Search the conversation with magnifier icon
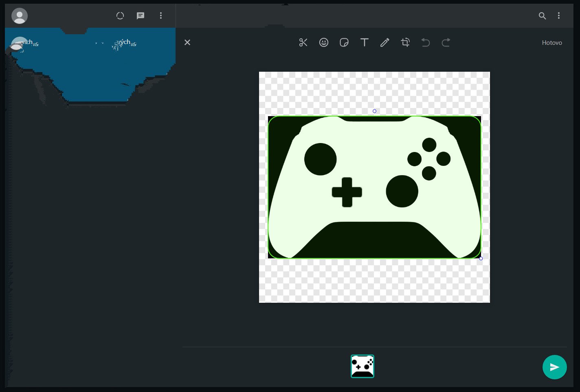This screenshot has height=392, width=580. click(542, 16)
